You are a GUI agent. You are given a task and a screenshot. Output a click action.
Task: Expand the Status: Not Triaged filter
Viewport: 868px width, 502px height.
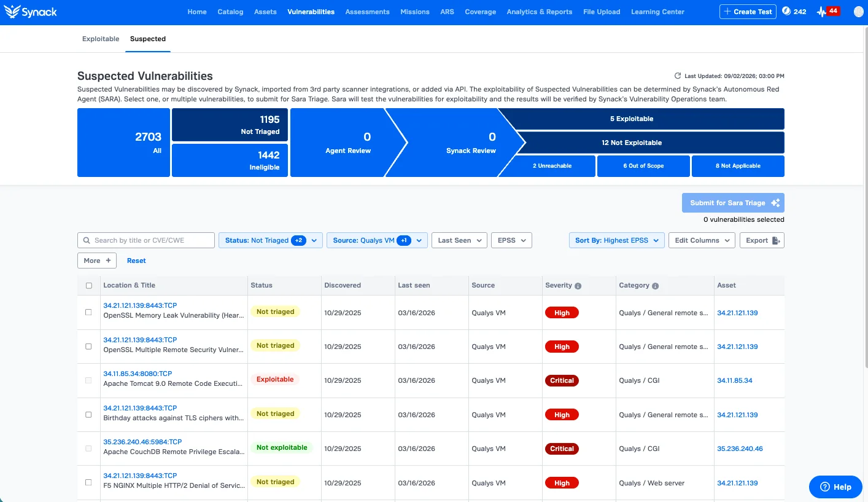pyautogui.click(x=271, y=240)
